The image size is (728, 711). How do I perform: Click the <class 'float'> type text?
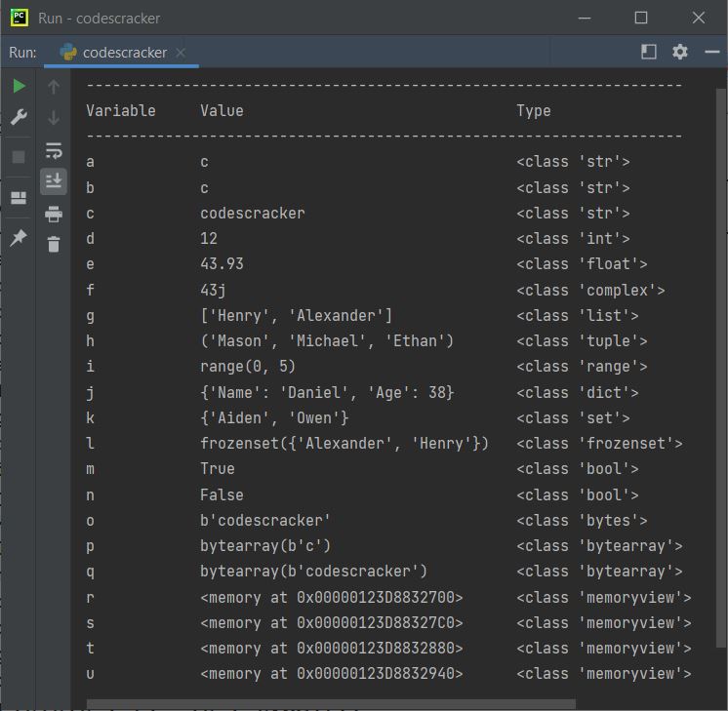[582, 264]
